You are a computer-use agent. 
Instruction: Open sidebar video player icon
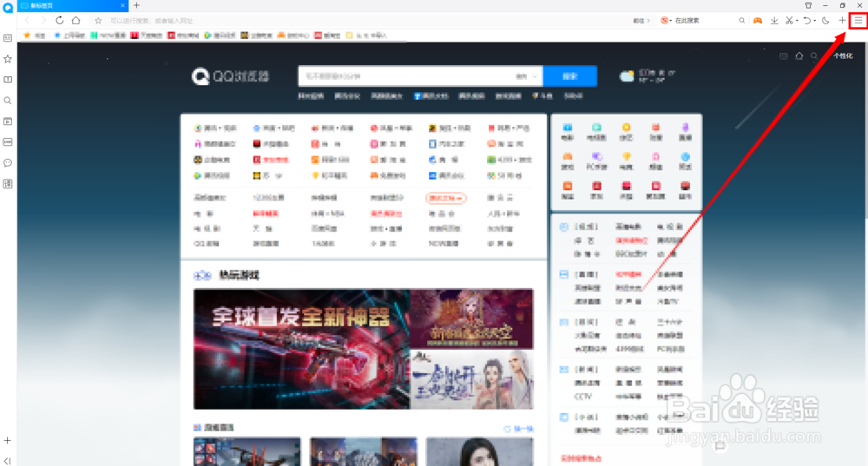8,121
